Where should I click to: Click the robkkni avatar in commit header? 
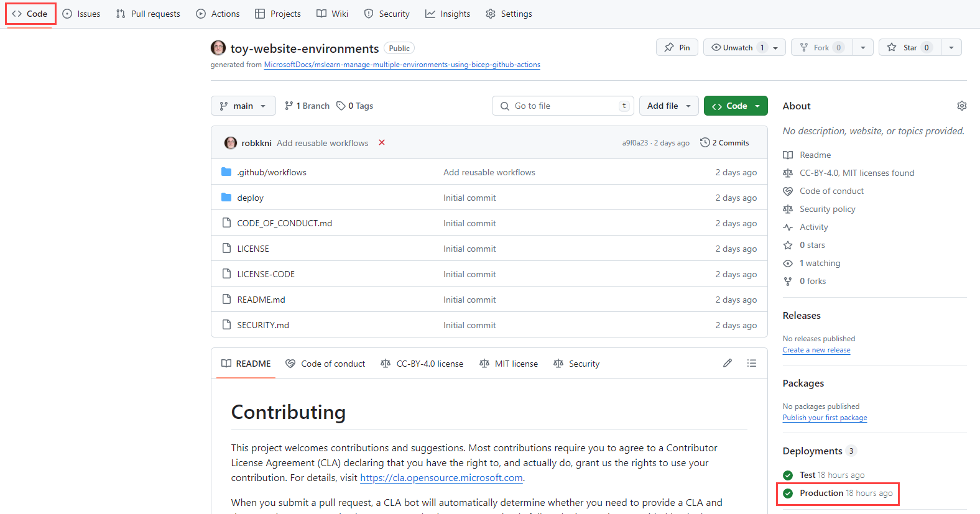coord(231,143)
